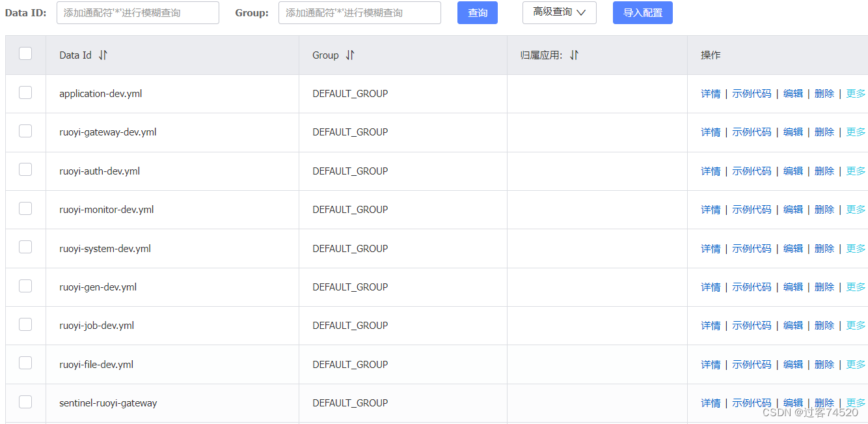The height and width of the screenshot is (424, 868).
Task: Click 删除 for ruoyi-gateway-dev.yml
Action: (824, 132)
